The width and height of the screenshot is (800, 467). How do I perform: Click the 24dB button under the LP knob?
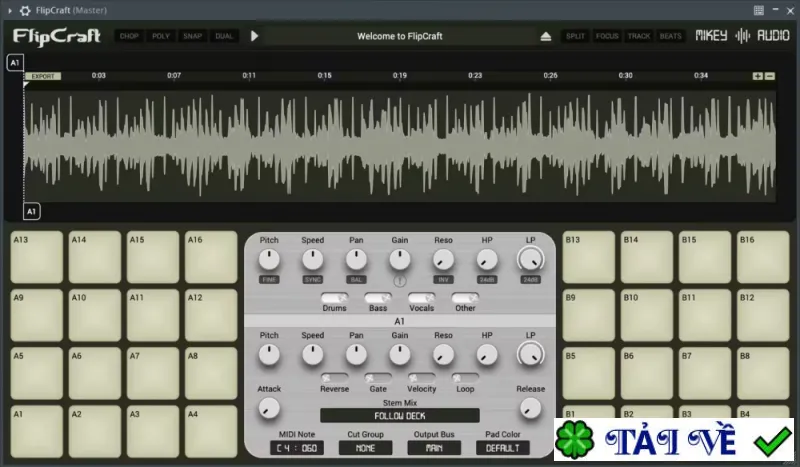[x=531, y=280]
